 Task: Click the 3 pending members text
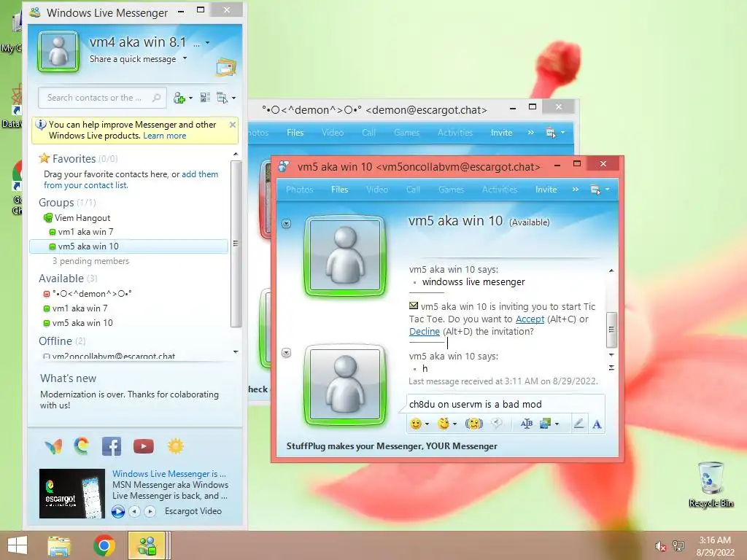pyautogui.click(x=90, y=261)
